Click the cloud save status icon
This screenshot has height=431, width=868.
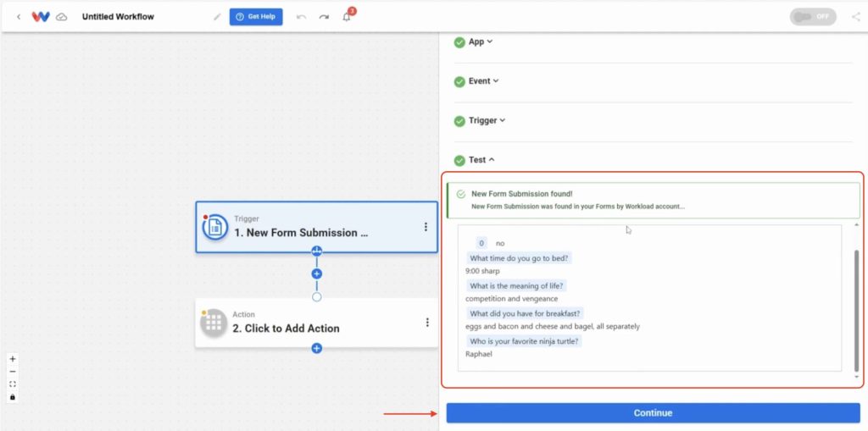[x=62, y=17]
